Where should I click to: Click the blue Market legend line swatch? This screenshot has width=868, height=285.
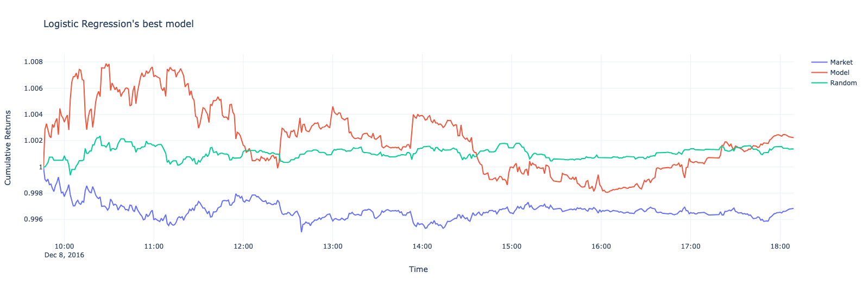(819, 62)
